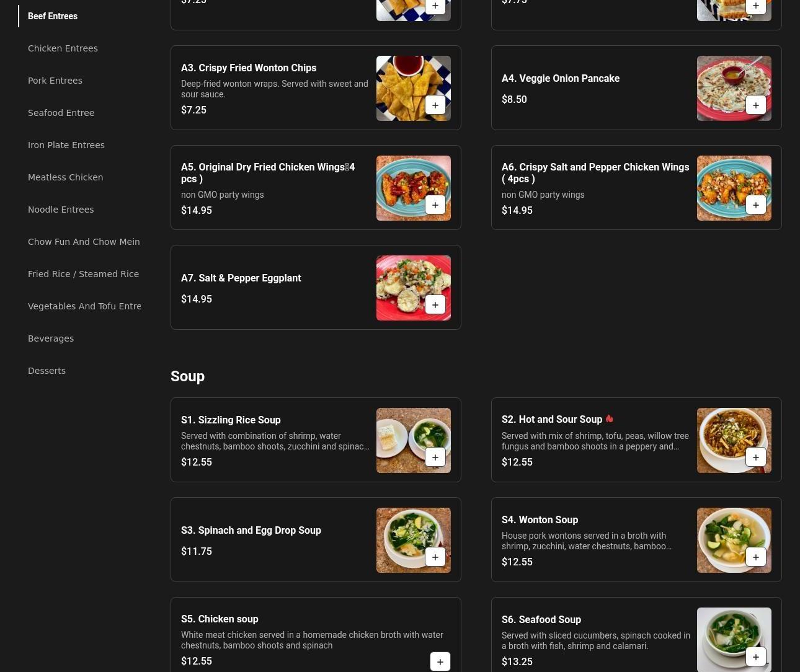Click the Soup section heading

[187, 376]
